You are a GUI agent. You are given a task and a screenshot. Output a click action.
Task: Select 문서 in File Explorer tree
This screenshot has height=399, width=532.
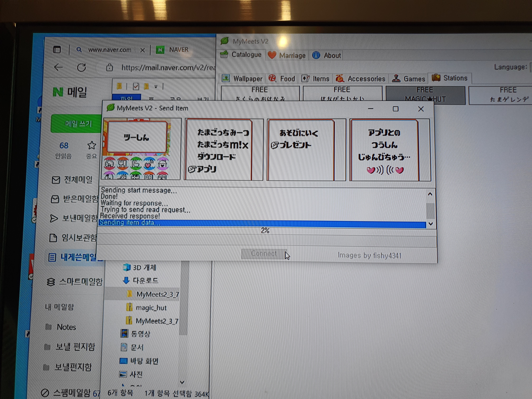132,347
